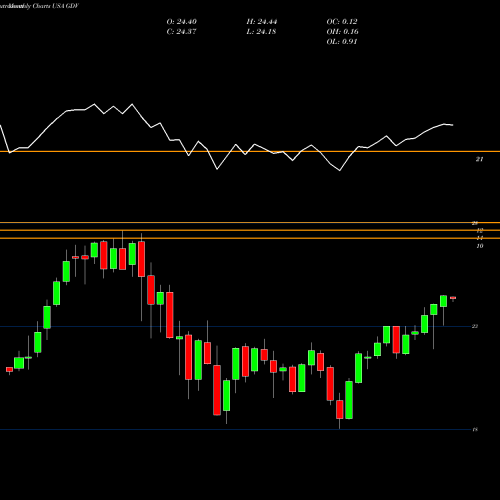Select the high value 'H: 24.44'
The height and width of the screenshot is (500, 500).
pos(262,22)
